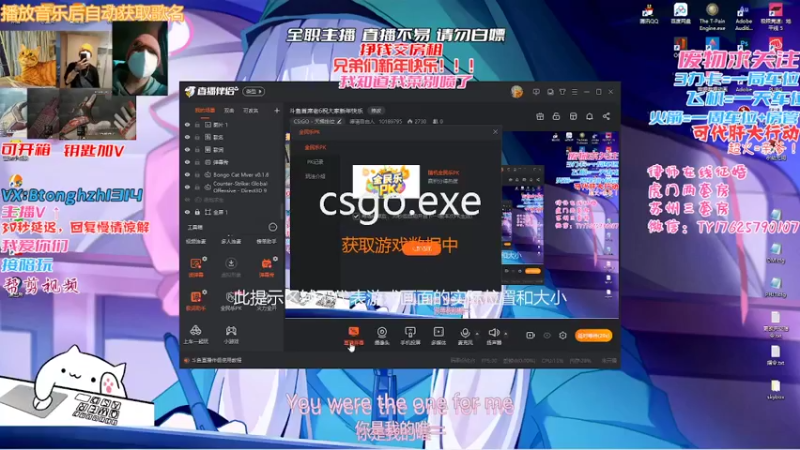Click the source list scrollbar
Screen dimensions: 800x450
pyautogui.click(x=281, y=212)
